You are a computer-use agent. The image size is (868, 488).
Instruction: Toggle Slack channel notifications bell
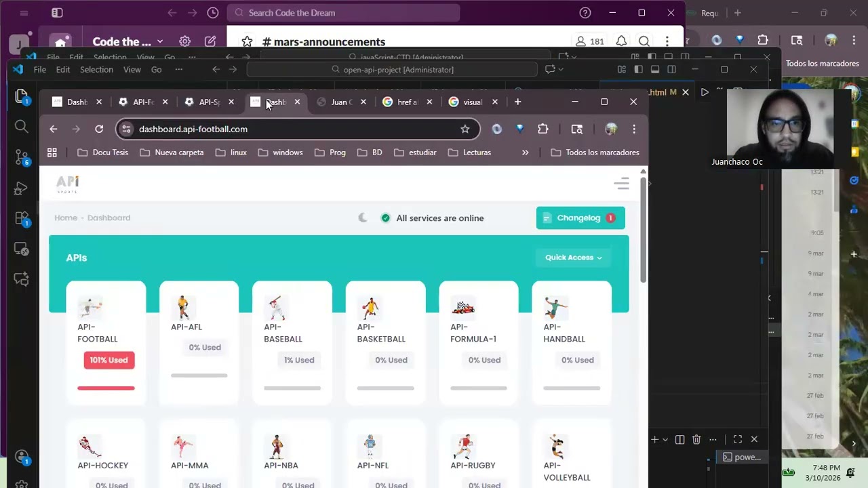621,41
